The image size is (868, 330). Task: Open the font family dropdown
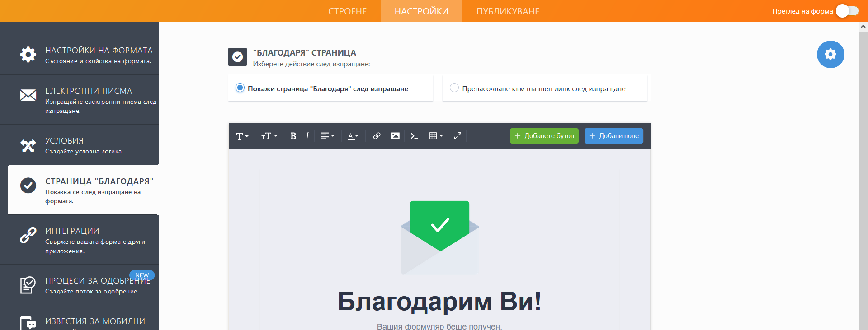[242, 136]
